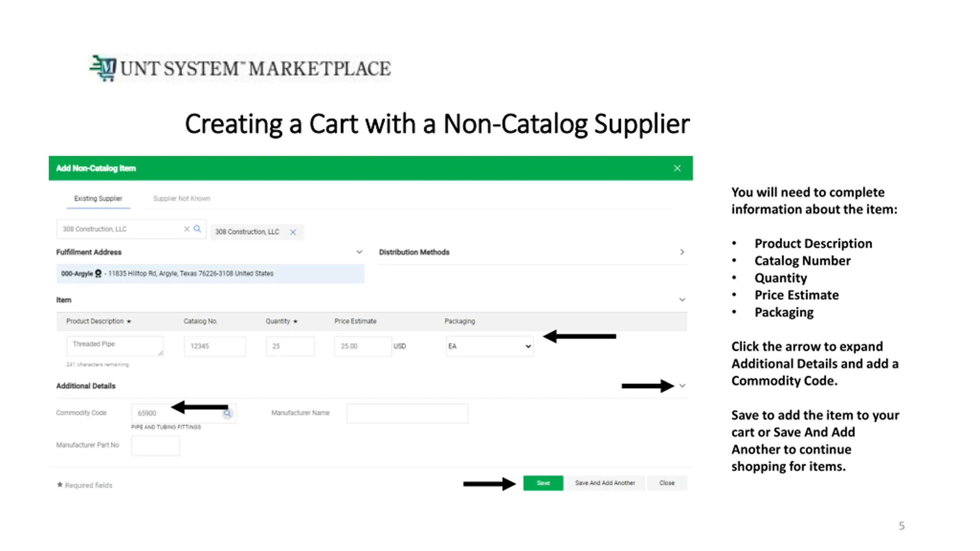Collapse the Fulfillment Address section chevron
The image size is (980, 551).
(x=359, y=252)
